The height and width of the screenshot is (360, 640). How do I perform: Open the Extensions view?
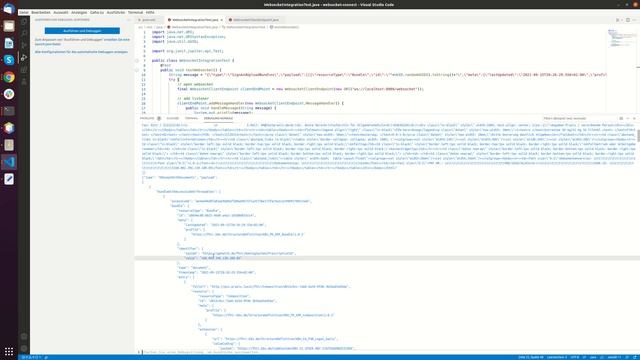(24, 70)
